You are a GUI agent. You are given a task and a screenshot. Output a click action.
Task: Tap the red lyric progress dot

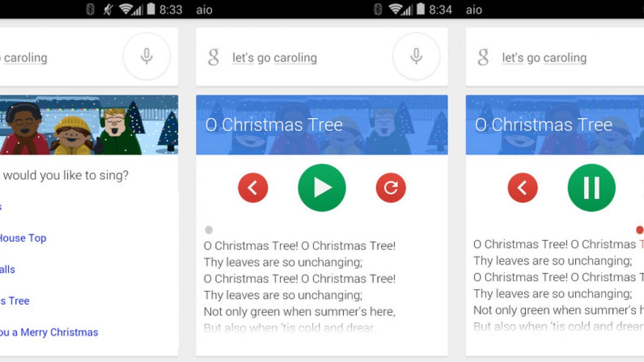(640, 230)
